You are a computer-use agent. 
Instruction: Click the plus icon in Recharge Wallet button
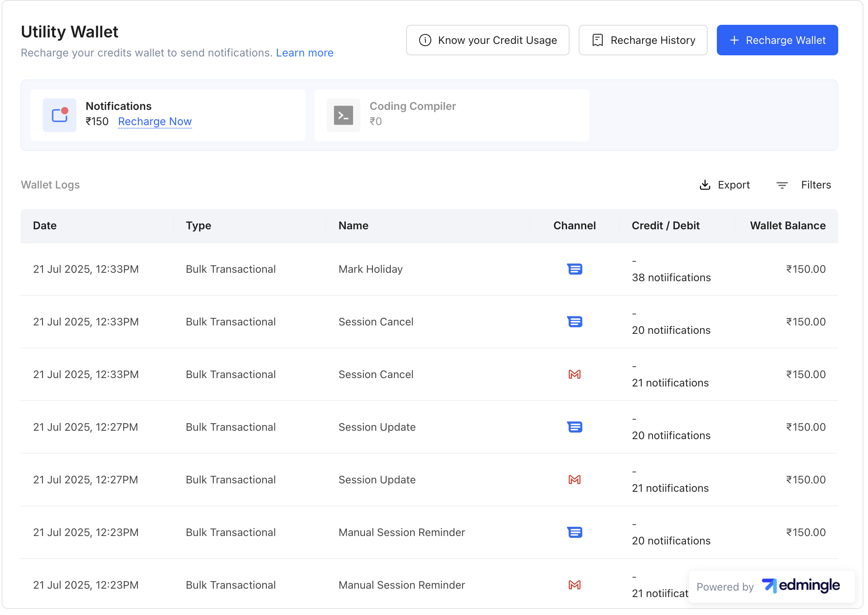pos(734,40)
